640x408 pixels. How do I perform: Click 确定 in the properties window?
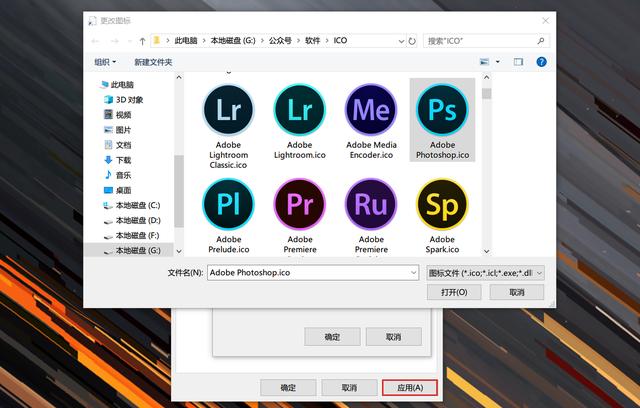(288, 388)
